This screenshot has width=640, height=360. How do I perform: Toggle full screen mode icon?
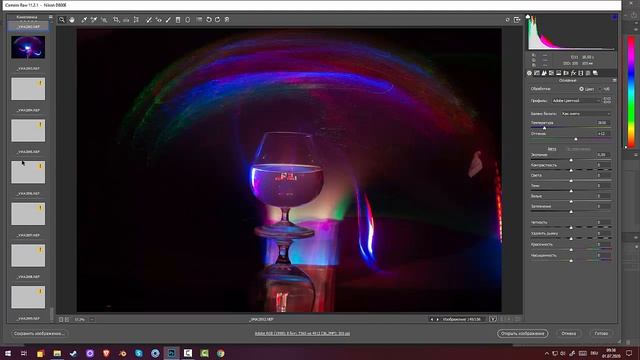pyautogui.click(x=517, y=20)
